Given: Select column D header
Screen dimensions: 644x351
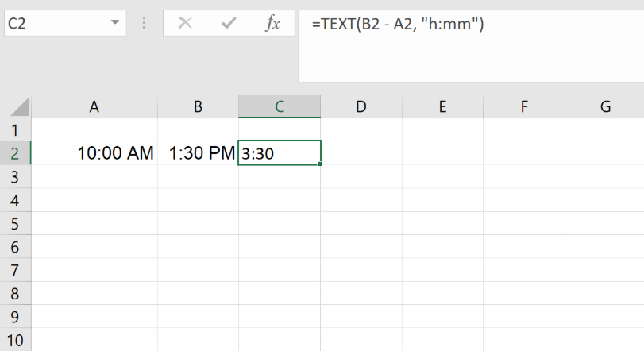Looking at the screenshot, I should point(361,106).
